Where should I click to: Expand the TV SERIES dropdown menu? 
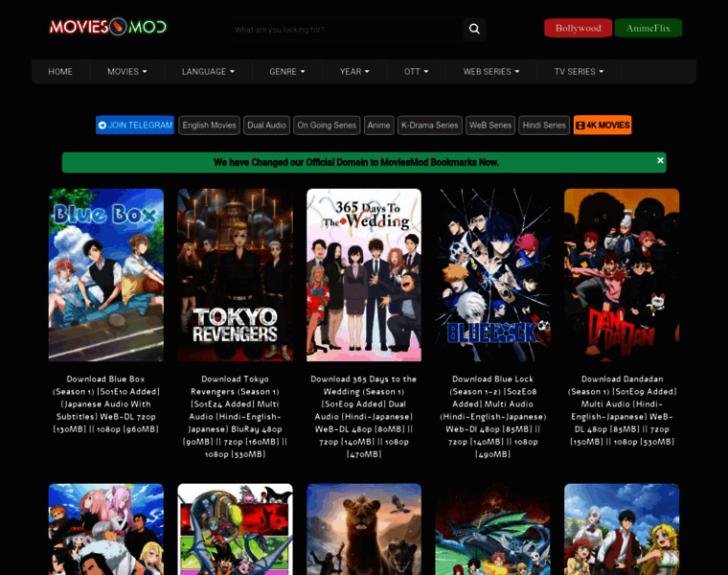click(x=579, y=72)
